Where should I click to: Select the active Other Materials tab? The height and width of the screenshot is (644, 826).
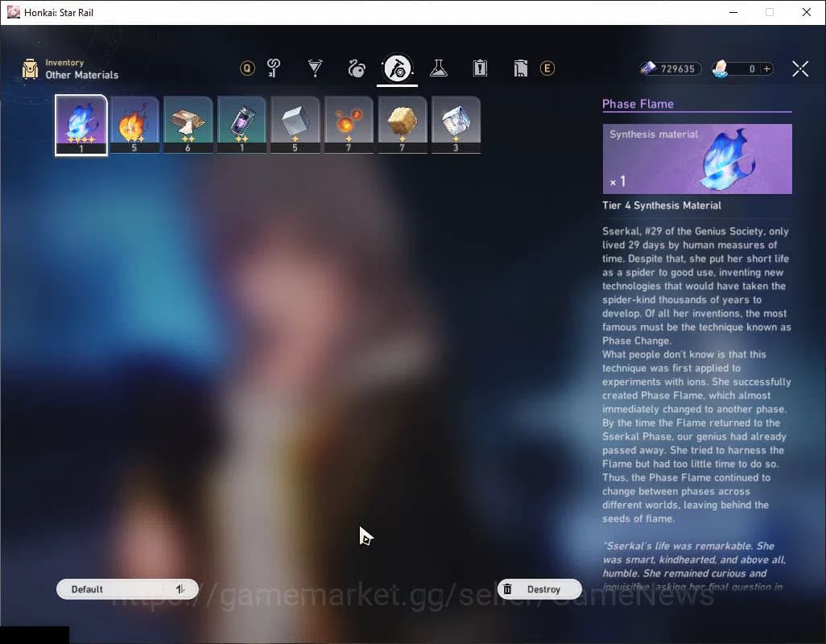click(398, 68)
